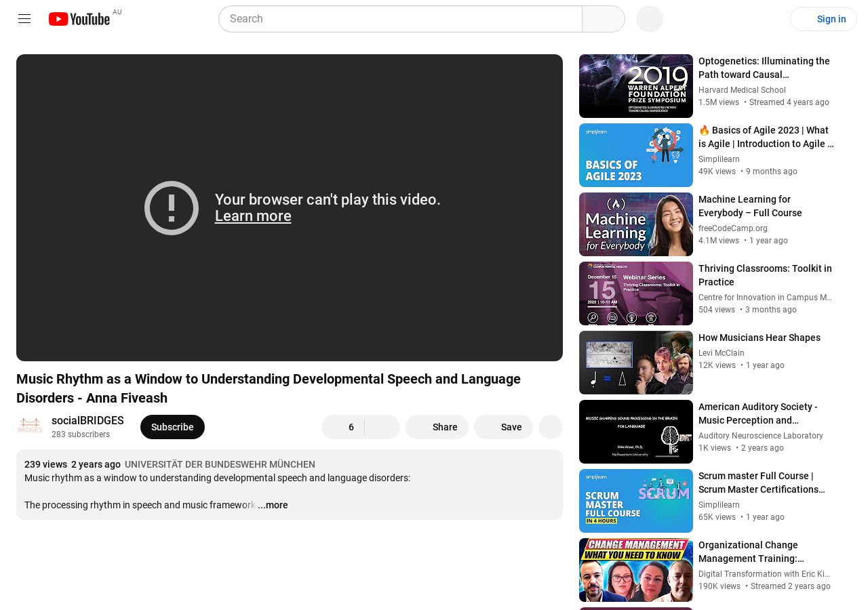
Task: Click Learn more about playback error
Action: click(x=252, y=215)
